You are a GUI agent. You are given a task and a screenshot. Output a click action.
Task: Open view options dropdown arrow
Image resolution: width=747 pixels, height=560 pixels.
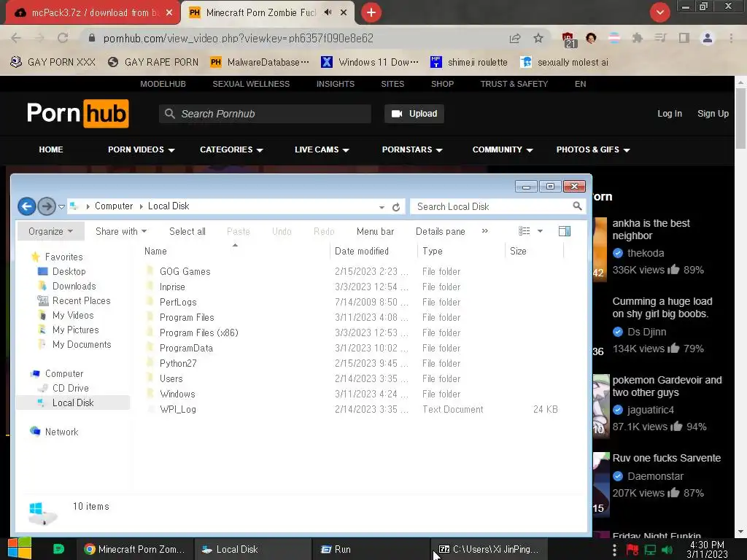pyautogui.click(x=540, y=231)
